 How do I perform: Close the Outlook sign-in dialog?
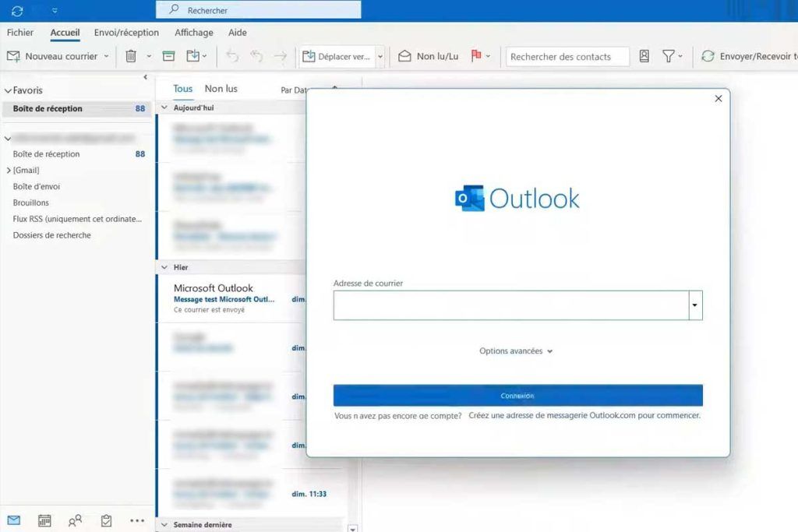[x=718, y=98]
